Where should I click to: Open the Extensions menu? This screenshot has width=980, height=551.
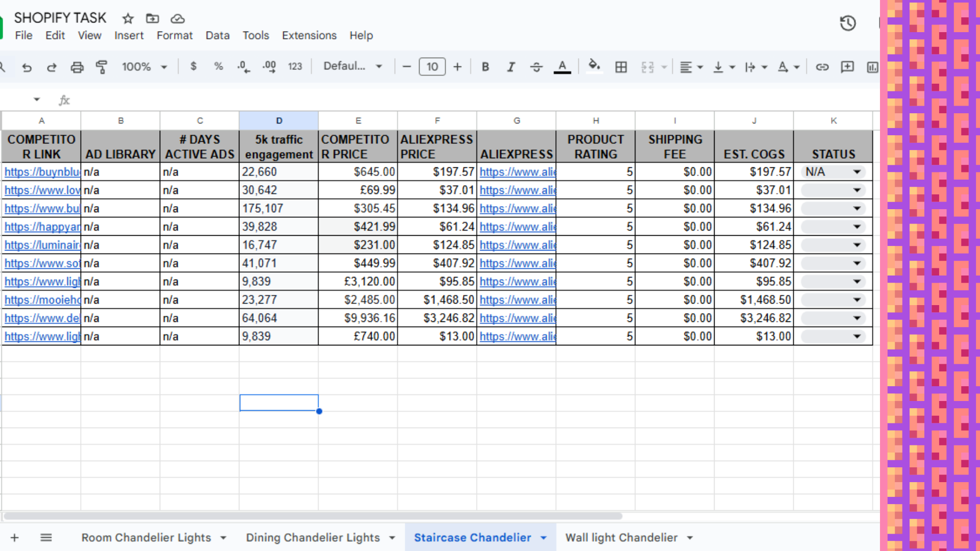[309, 36]
